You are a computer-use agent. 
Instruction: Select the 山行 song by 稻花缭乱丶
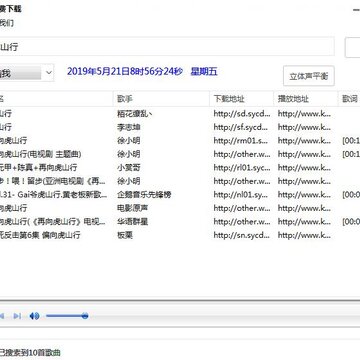click(x=6, y=113)
